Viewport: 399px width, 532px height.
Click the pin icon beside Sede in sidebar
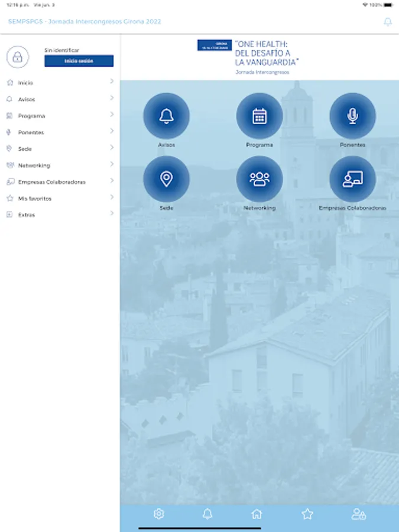(9, 148)
